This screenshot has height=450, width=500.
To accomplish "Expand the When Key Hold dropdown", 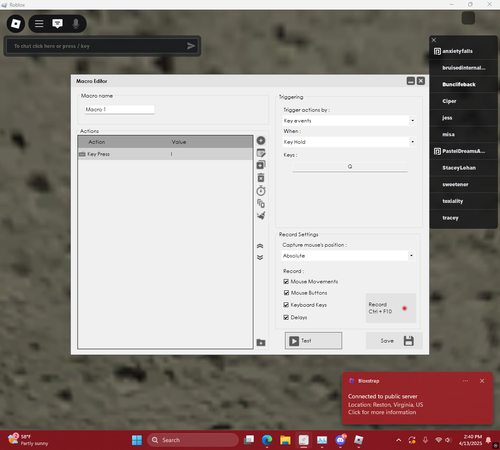I will (349, 142).
